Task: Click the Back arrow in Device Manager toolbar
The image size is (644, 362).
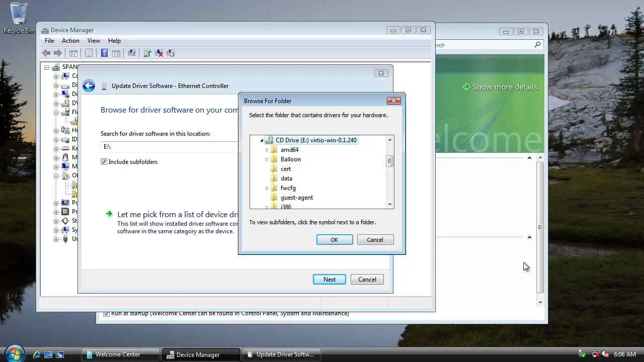Action: (46, 53)
